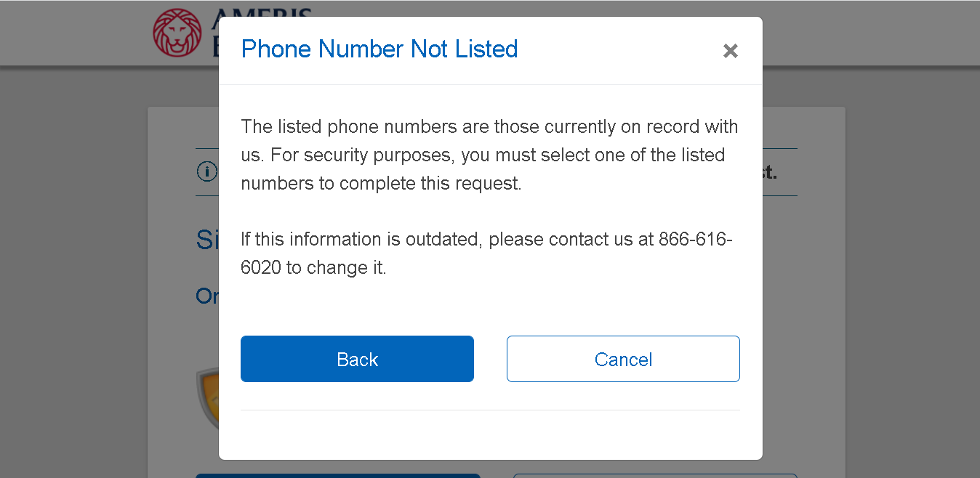This screenshot has height=478, width=980.
Task: Click the blue Back button
Action: tap(357, 359)
